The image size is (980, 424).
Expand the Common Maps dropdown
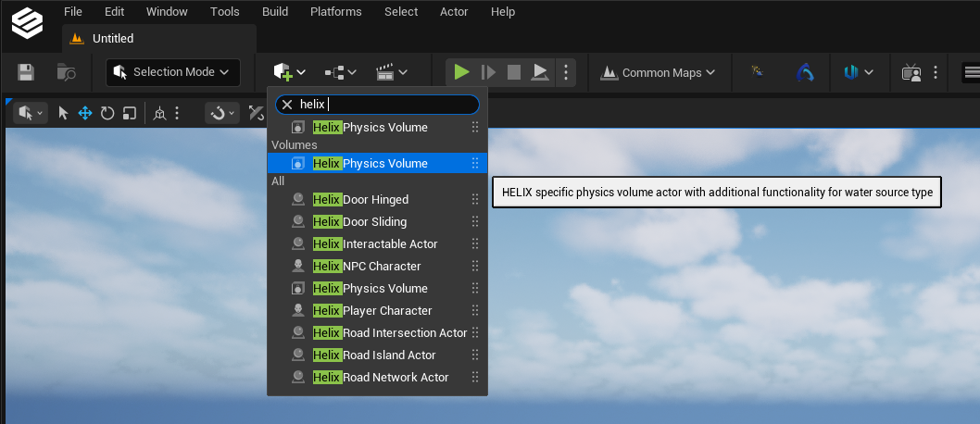[657, 72]
